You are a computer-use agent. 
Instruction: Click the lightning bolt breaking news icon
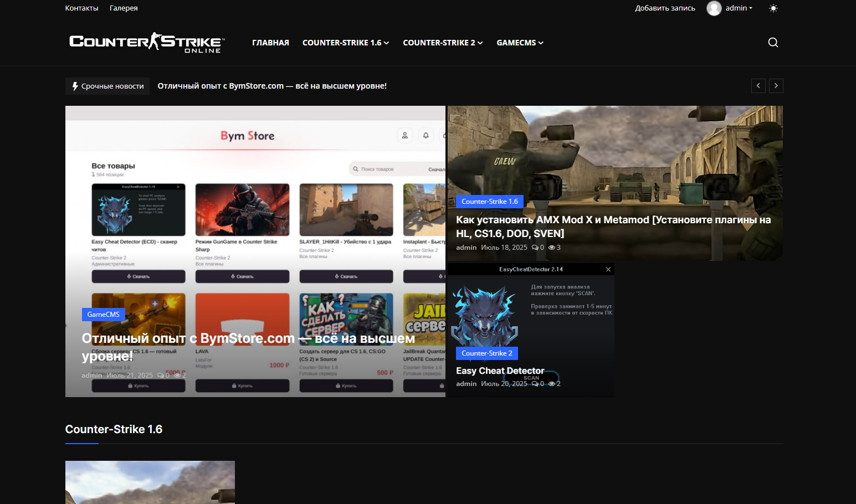coord(75,86)
